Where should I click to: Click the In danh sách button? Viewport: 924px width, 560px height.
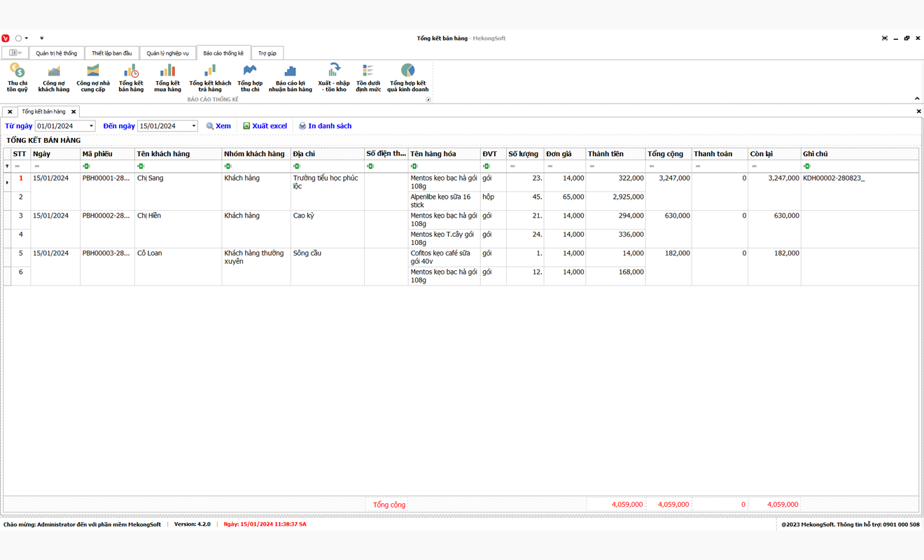point(325,126)
